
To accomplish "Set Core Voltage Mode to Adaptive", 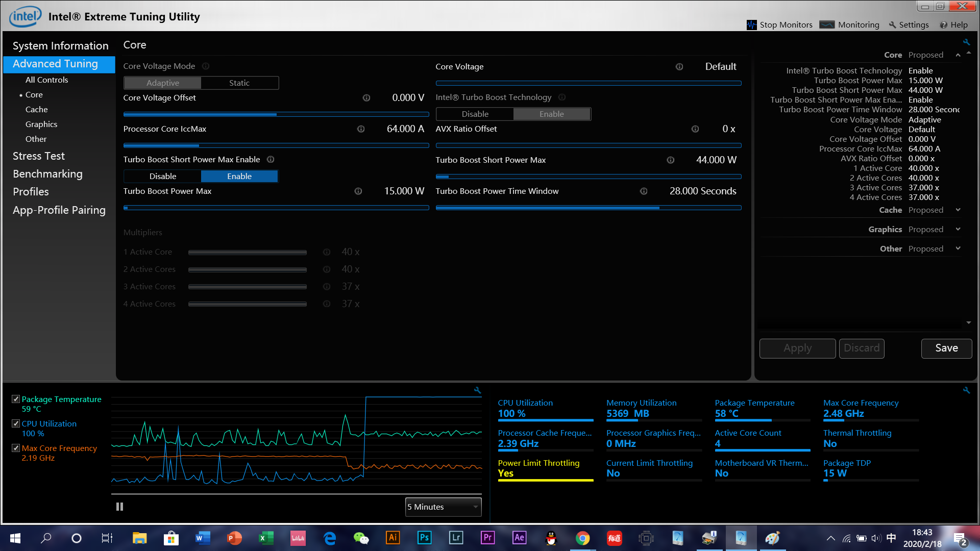I will pos(163,83).
